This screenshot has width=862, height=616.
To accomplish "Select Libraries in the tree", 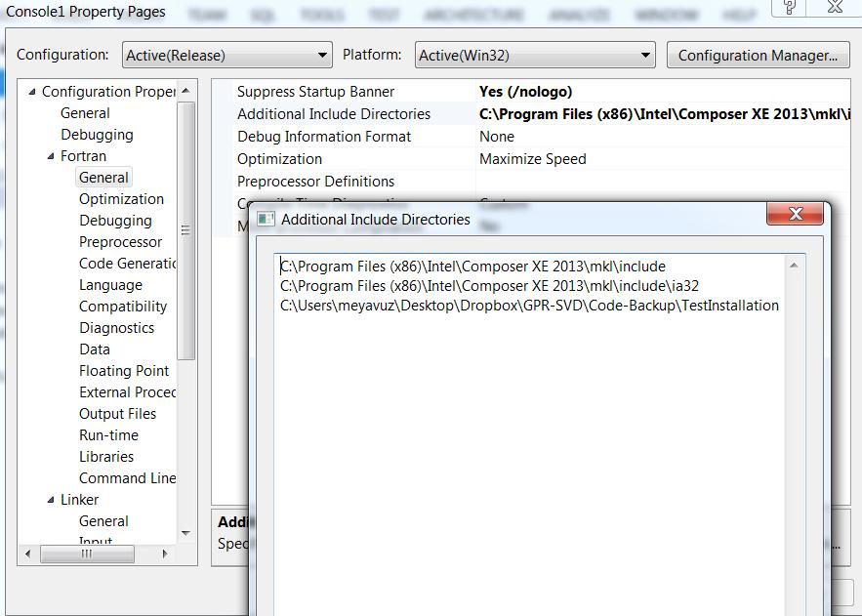I will (x=105, y=456).
